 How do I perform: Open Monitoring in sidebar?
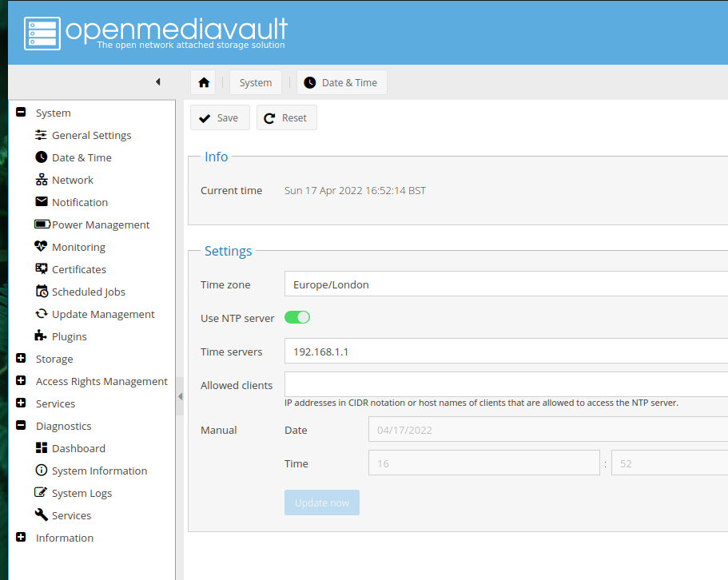pyautogui.click(x=78, y=248)
